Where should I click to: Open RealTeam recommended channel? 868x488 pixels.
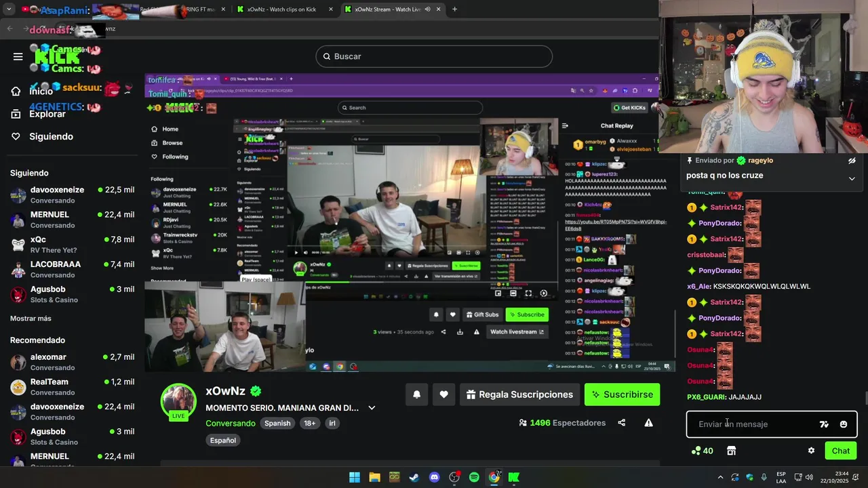72,387
